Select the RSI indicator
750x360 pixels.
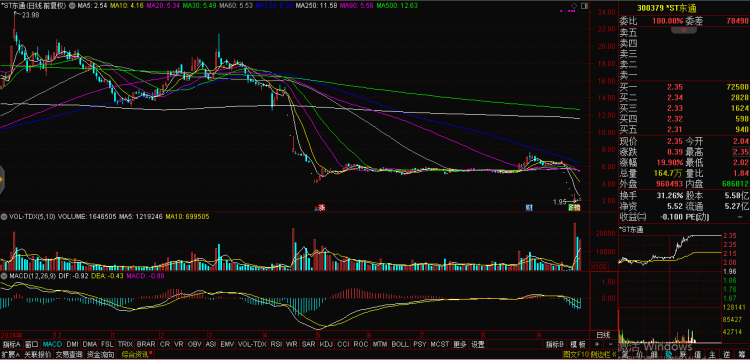pyautogui.click(x=276, y=344)
